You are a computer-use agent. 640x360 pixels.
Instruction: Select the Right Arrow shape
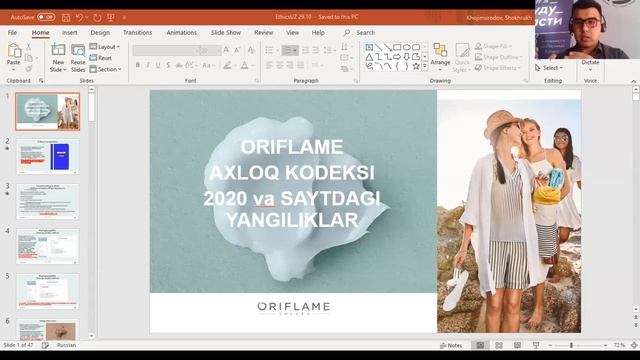tap(397, 57)
